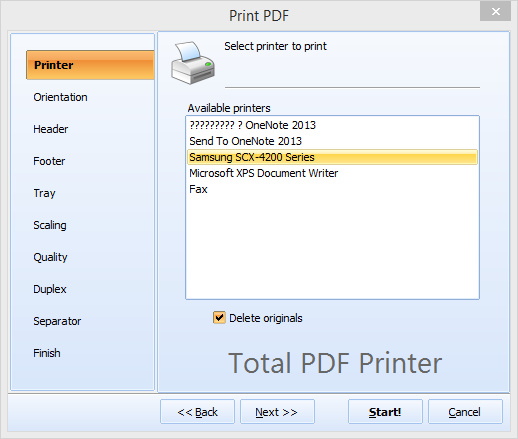Go to the Footer section
Image resolution: width=518 pixels, height=439 pixels.
(49, 161)
